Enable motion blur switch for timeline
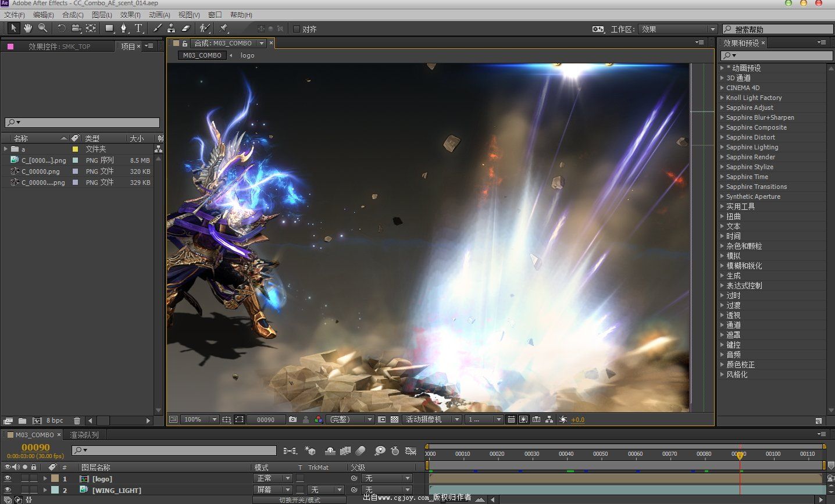This screenshot has width=835, height=504. pyautogui.click(x=361, y=451)
